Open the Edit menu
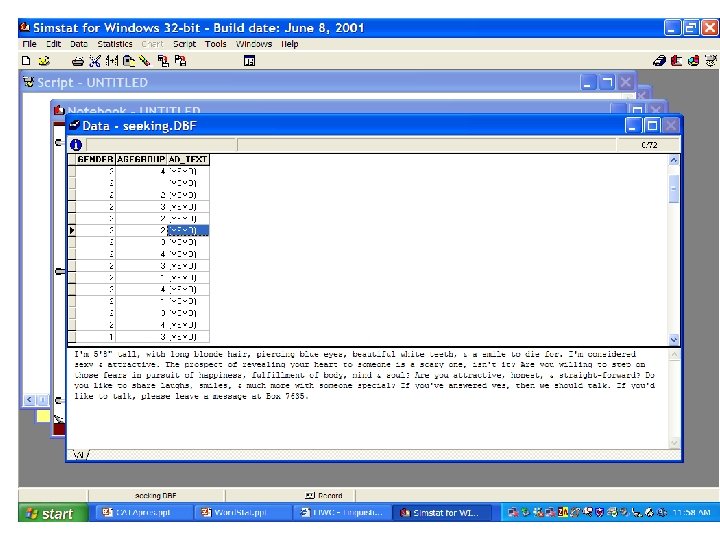Viewport: 720px width, 540px height. (x=53, y=44)
